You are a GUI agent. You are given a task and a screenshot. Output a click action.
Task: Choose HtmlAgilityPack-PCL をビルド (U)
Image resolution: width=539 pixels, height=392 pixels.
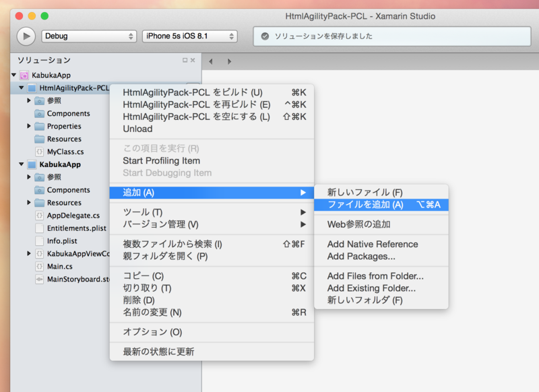pos(212,92)
